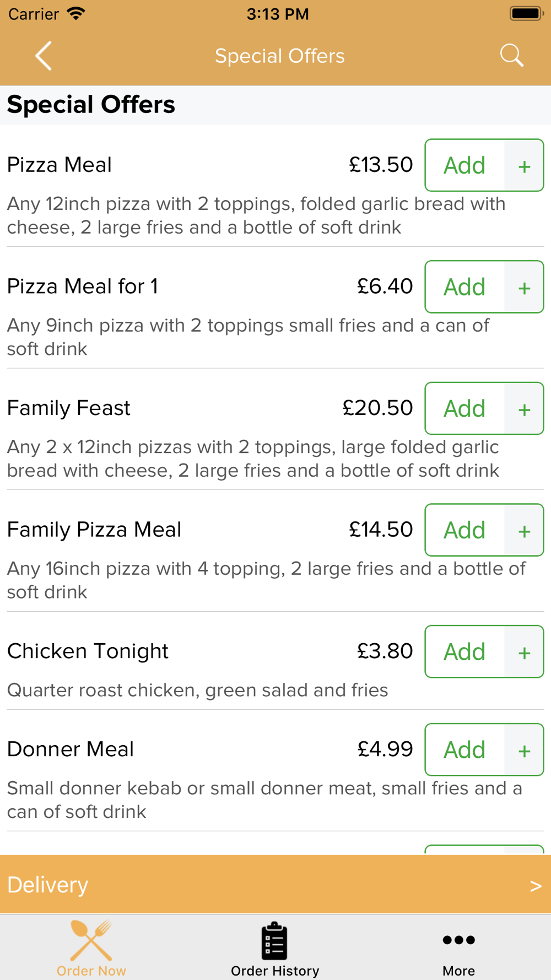Open the Delivery option bar
Screen dimensions: 551x980
(275, 885)
